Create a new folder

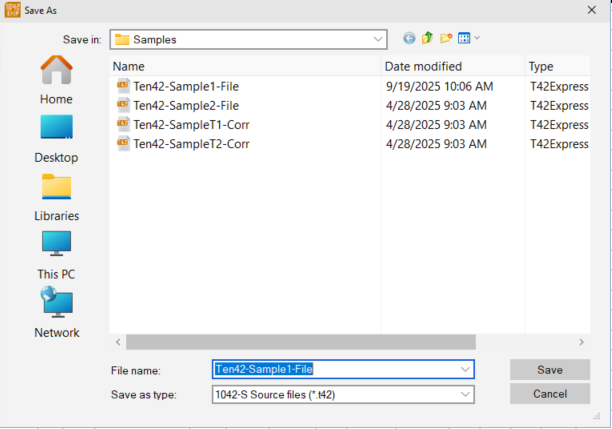pyautogui.click(x=446, y=38)
